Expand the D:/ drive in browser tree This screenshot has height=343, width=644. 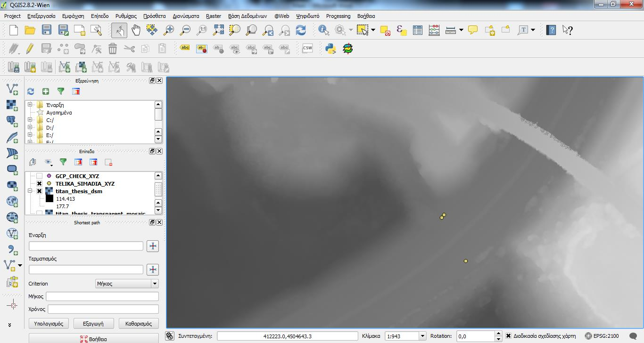[x=30, y=127]
